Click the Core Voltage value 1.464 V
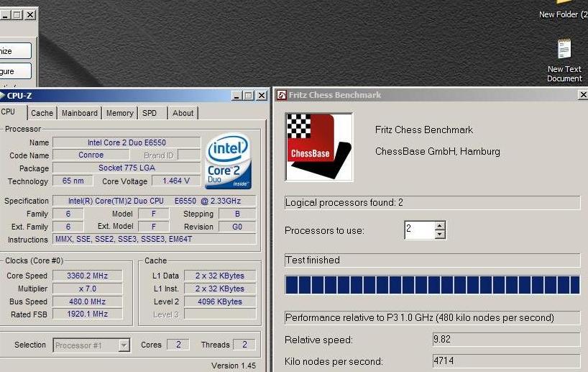 176,181
